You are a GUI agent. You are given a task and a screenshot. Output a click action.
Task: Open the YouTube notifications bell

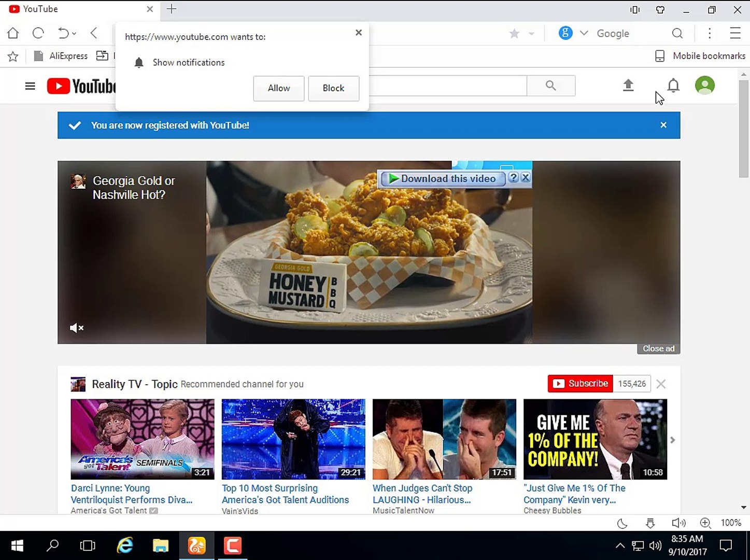tap(673, 86)
